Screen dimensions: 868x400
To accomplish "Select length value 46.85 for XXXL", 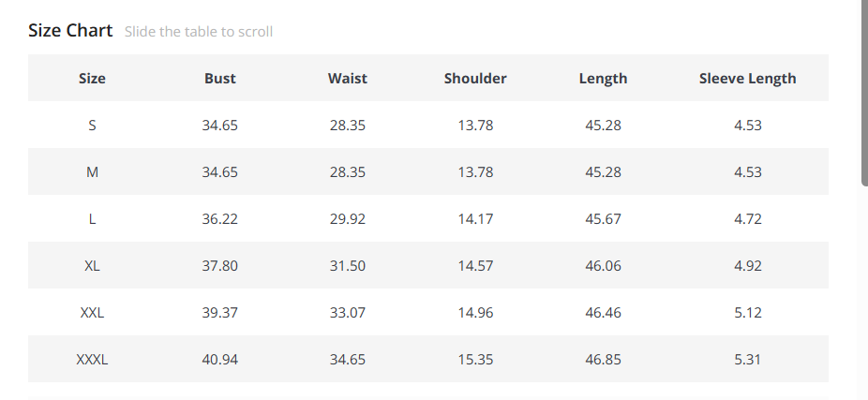I will click(x=603, y=359).
